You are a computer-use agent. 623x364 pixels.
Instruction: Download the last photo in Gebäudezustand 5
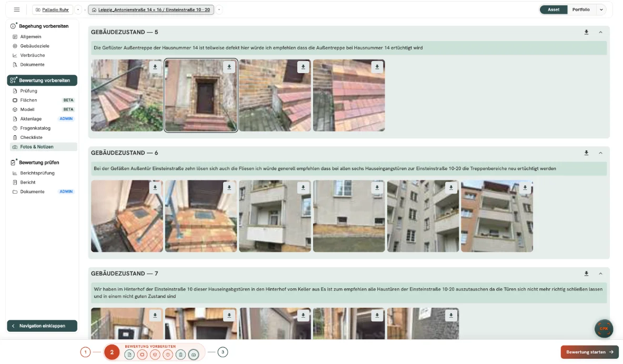point(377,67)
